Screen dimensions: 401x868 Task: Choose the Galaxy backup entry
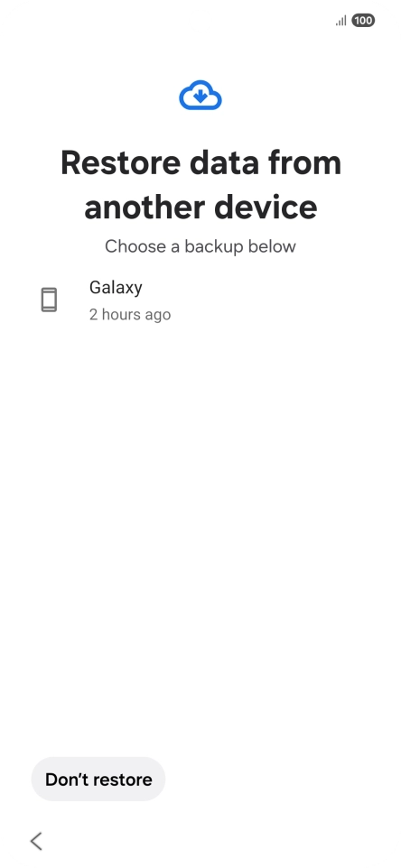click(200, 300)
